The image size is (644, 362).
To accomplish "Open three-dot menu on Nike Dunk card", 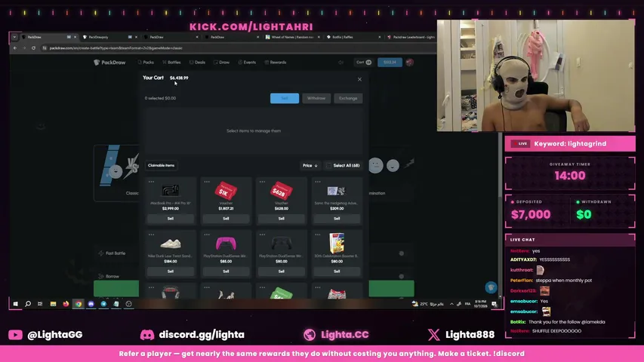I will (152, 235).
